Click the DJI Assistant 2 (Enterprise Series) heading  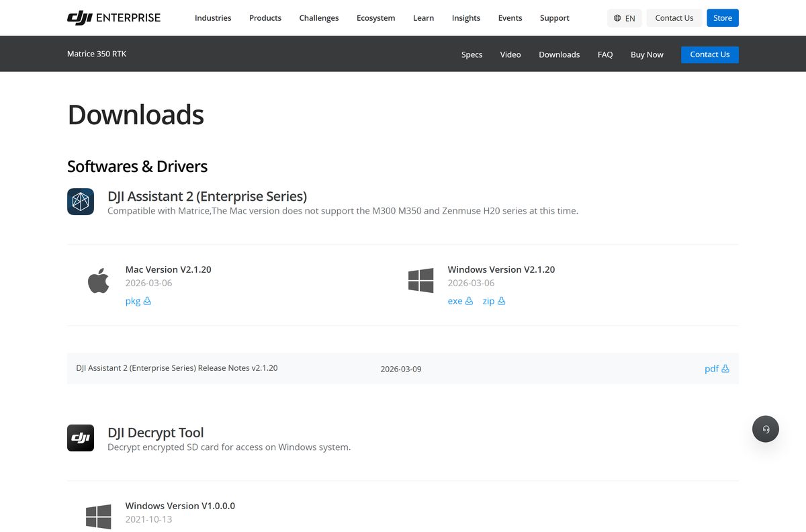coord(208,196)
